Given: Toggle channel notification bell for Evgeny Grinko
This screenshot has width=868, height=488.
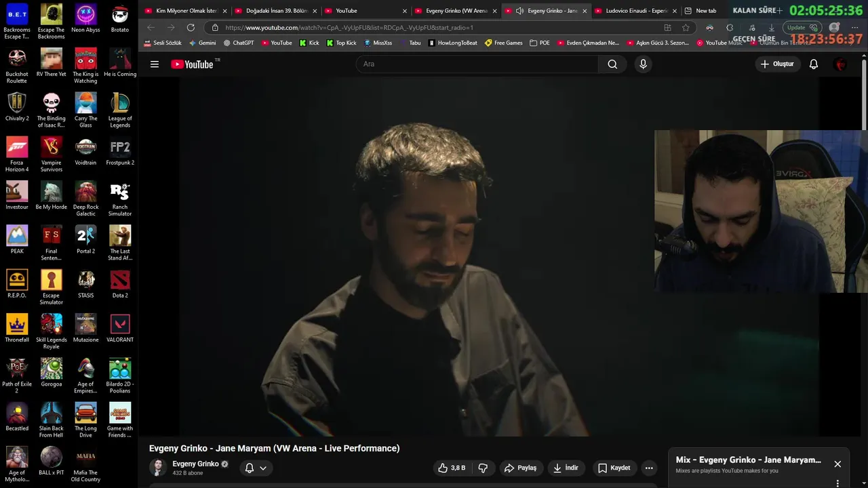Looking at the screenshot, I should click(x=250, y=468).
